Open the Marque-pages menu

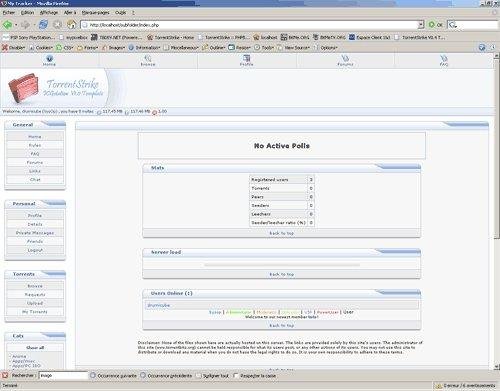click(x=96, y=13)
